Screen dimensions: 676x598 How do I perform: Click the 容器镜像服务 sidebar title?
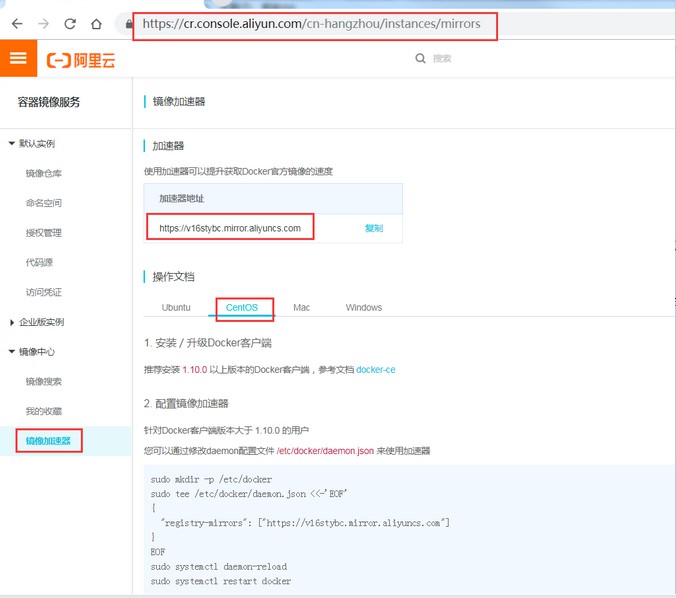tap(49, 102)
